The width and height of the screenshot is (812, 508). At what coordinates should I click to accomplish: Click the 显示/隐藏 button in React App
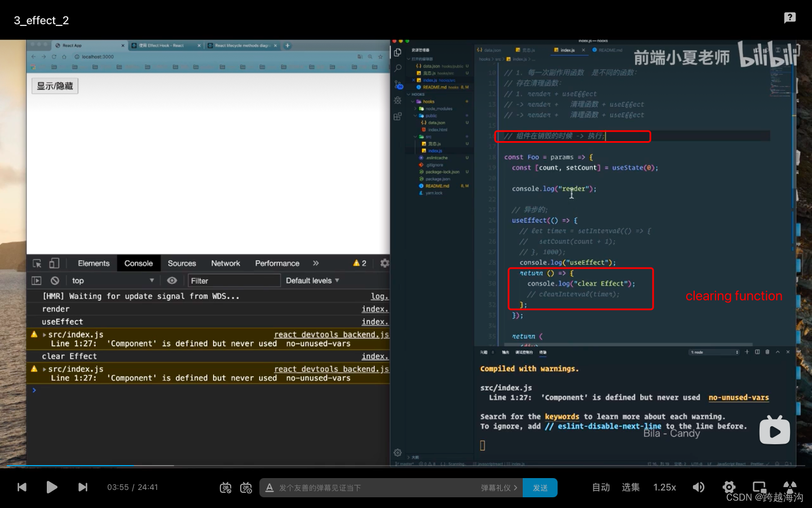pyautogui.click(x=55, y=86)
